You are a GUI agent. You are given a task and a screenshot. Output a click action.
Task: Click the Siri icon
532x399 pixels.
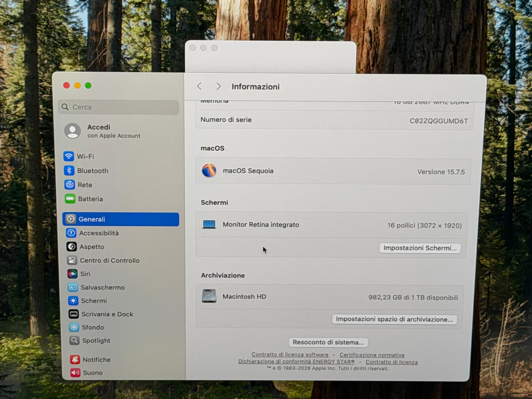[x=72, y=274]
